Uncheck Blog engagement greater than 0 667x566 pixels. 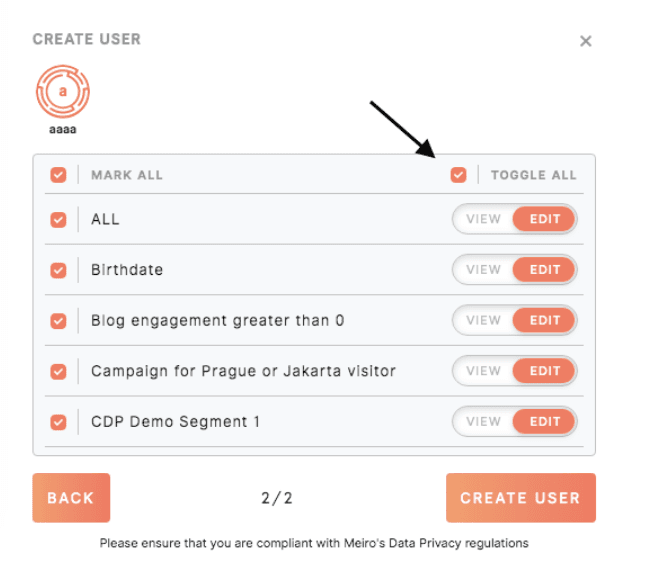tap(58, 321)
